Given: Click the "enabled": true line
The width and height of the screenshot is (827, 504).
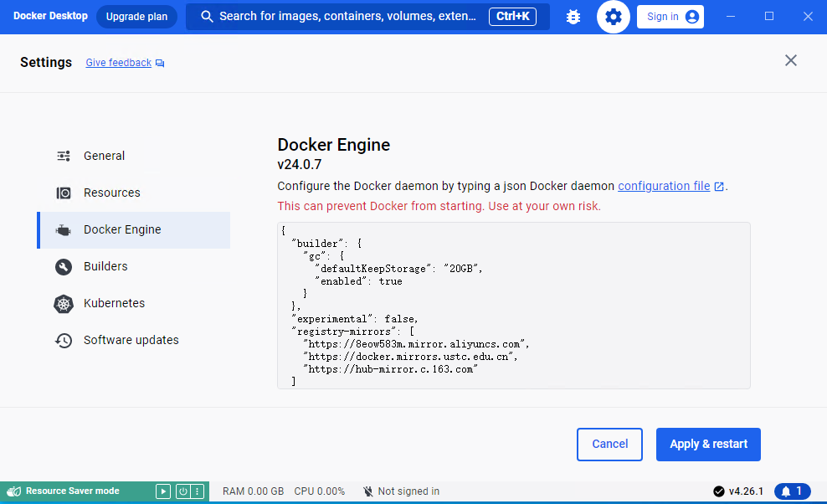Looking at the screenshot, I should (x=358, y=281).
